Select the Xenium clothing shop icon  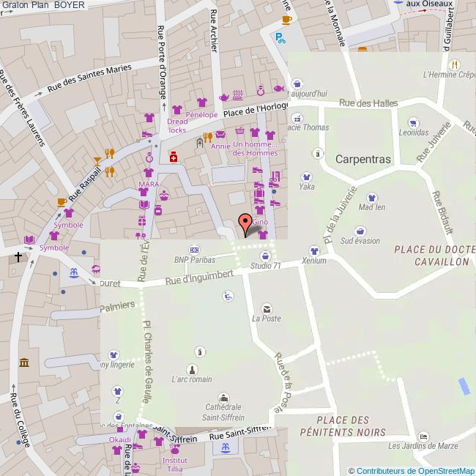pyautogui.click(x=314, y=250)
